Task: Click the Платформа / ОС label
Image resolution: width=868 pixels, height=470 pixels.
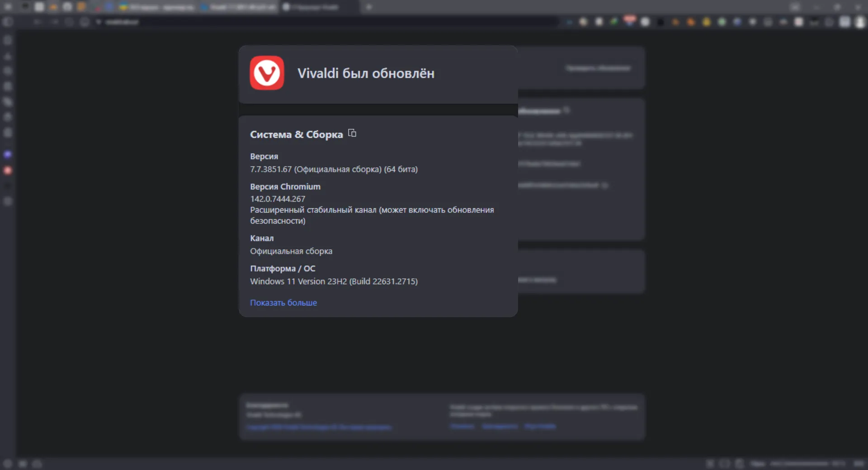Action: point(283,268)
